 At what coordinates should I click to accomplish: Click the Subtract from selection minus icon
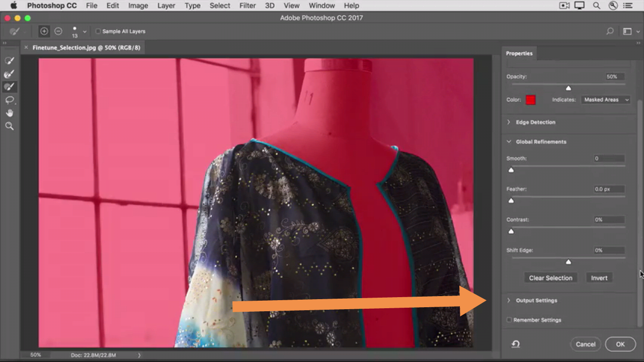58,31
